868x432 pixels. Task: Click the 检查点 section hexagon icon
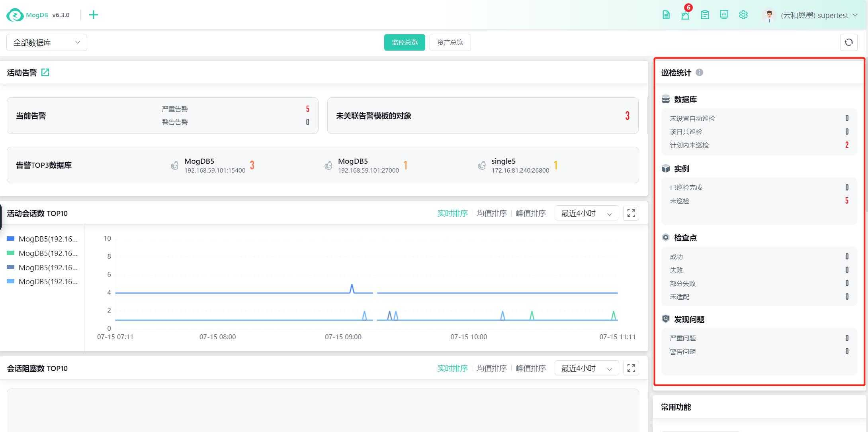point(666,238)
